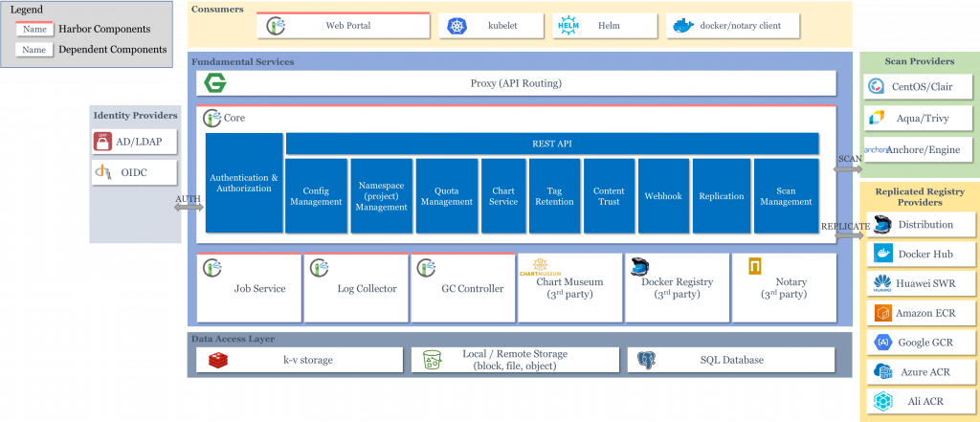Click the Aqua/Trivy icon
980x422 pixels.
point(878,117)
